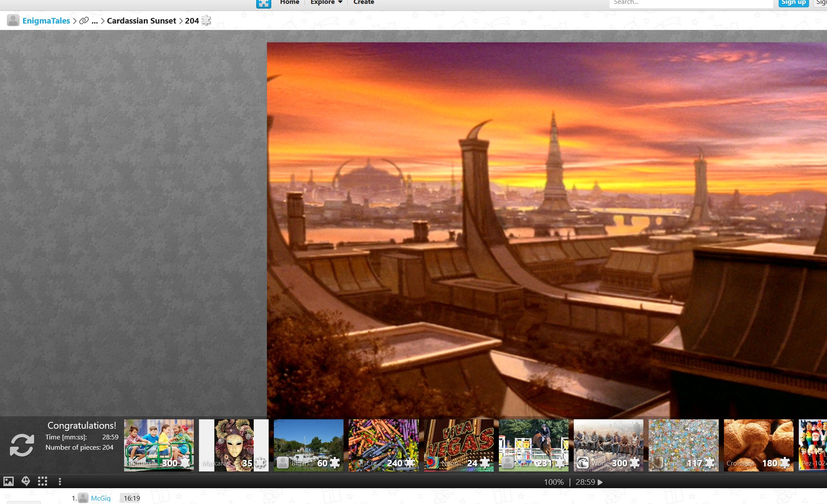827x504 pixels.
Task: Arrange pieces with the grid icon
Action: 42,481
